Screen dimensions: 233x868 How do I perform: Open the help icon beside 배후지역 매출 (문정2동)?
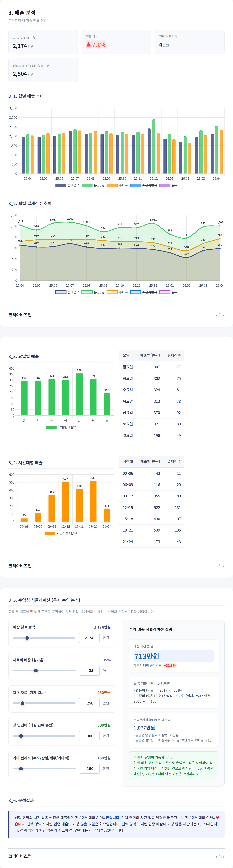pyautogui.click(x=49, y=66)
